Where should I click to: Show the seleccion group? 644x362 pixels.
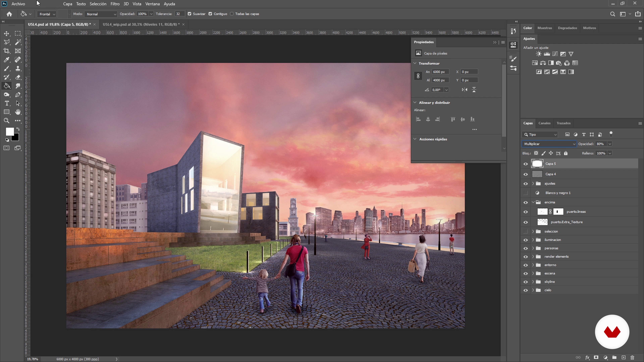pyautogui.click(x=525, y=231)
